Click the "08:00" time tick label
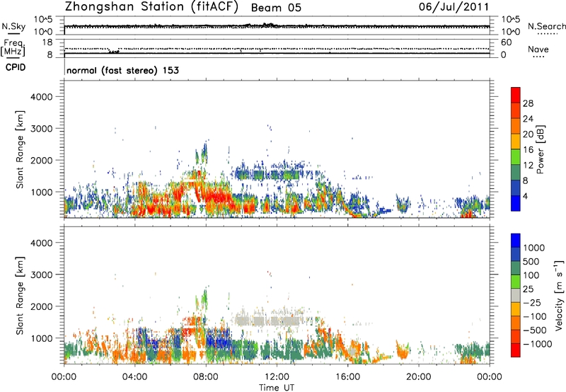Screen dimensions: 566x392 (206, 377)
